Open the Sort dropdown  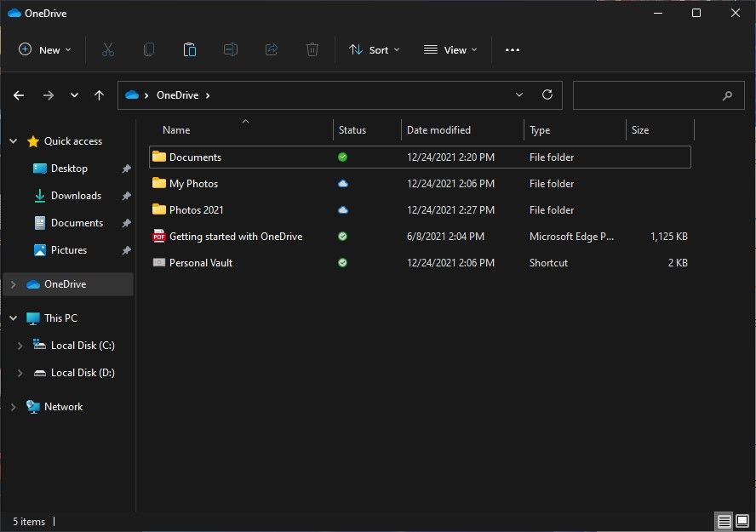[x=375, y=49]
